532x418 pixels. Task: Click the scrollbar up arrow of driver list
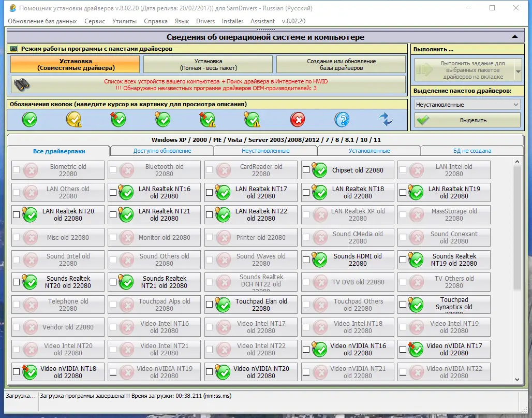(517, 162)
